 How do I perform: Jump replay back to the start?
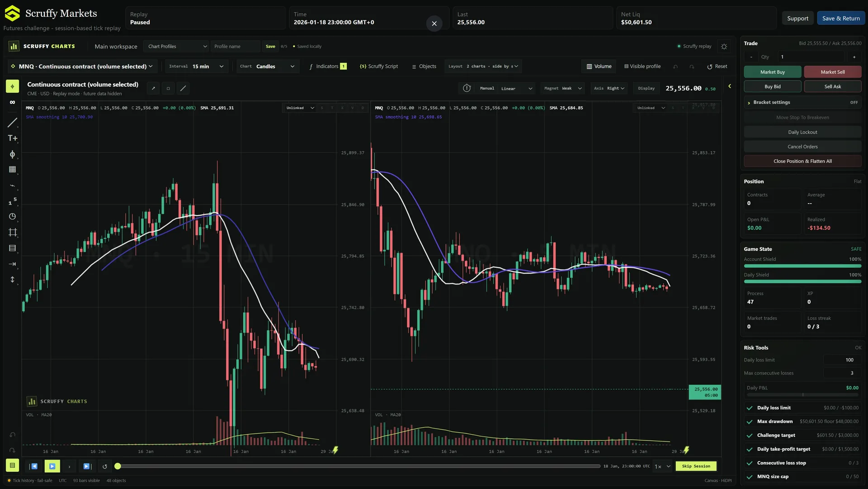(x=33, y=466)
